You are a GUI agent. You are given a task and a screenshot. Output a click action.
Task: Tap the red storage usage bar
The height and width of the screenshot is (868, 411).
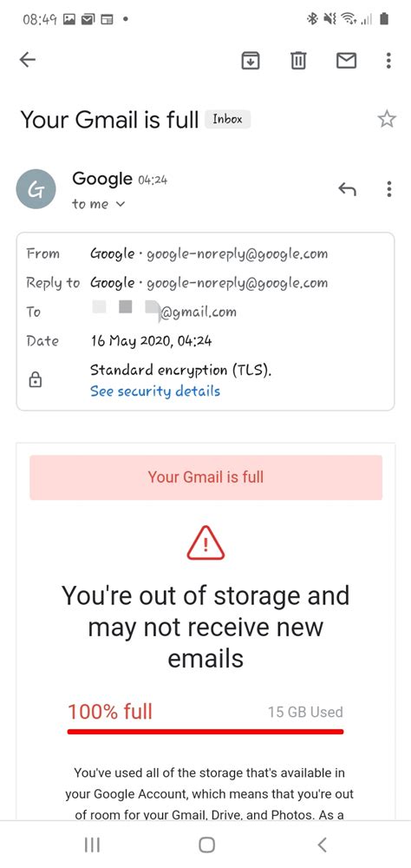point(205,731)
